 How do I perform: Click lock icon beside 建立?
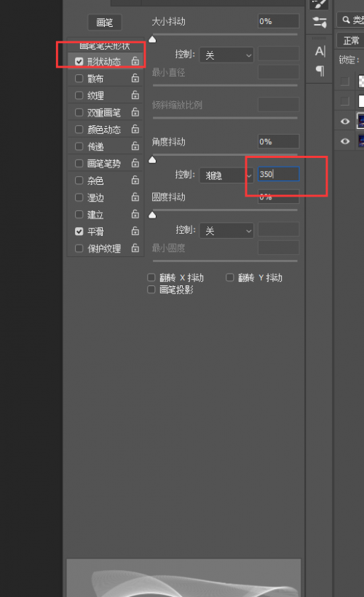click(135, 214)
